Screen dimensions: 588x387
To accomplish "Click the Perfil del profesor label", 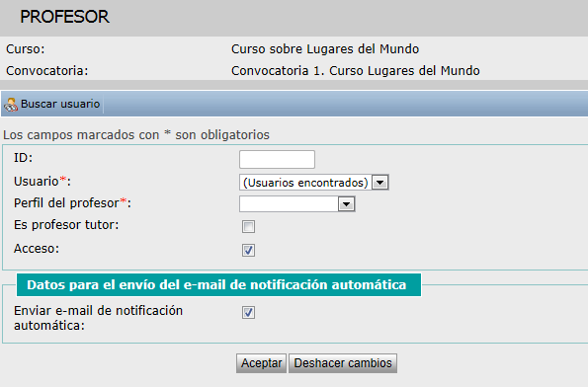I will 72,203.
